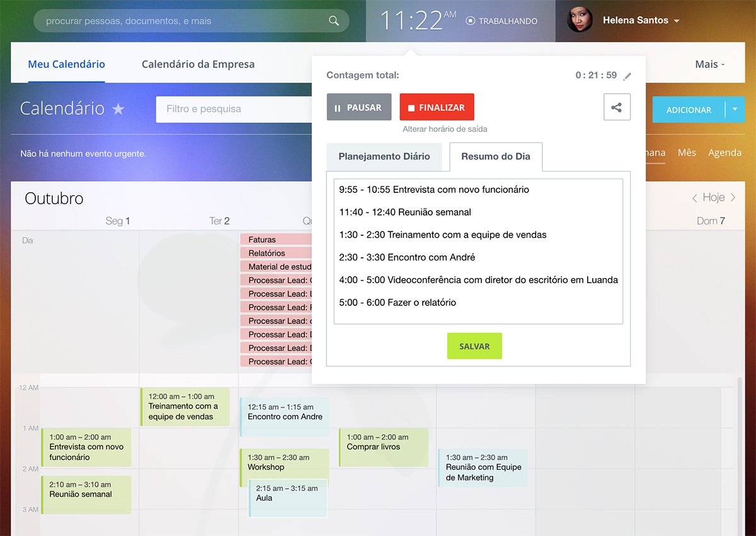This screenshot has height=536, width=756.
Task: Open Calendário da Empresa tab
Action: [198, 64]
